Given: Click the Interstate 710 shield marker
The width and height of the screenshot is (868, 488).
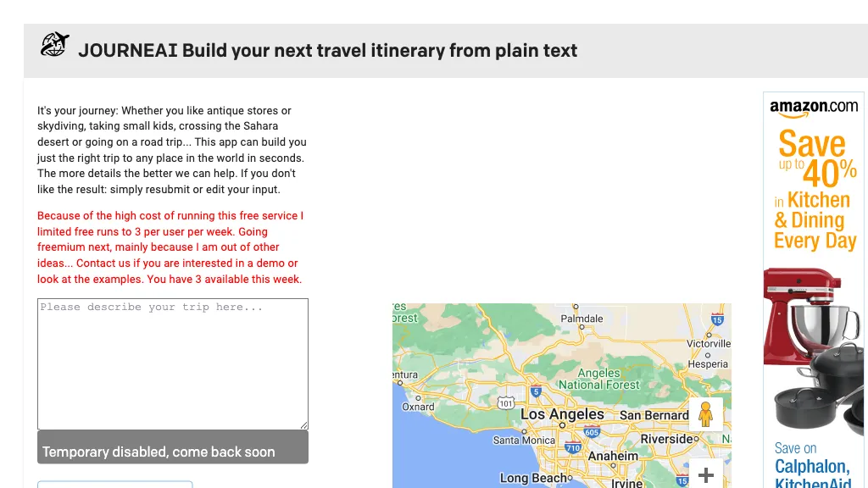Looking at the screenshot, I should [x=573, y=447].
